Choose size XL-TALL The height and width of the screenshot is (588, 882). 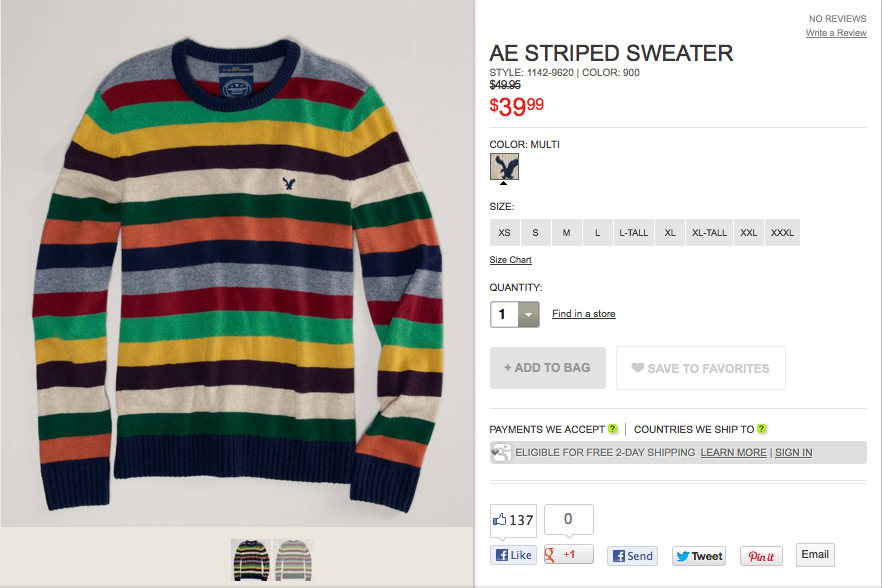coord(709,232)
